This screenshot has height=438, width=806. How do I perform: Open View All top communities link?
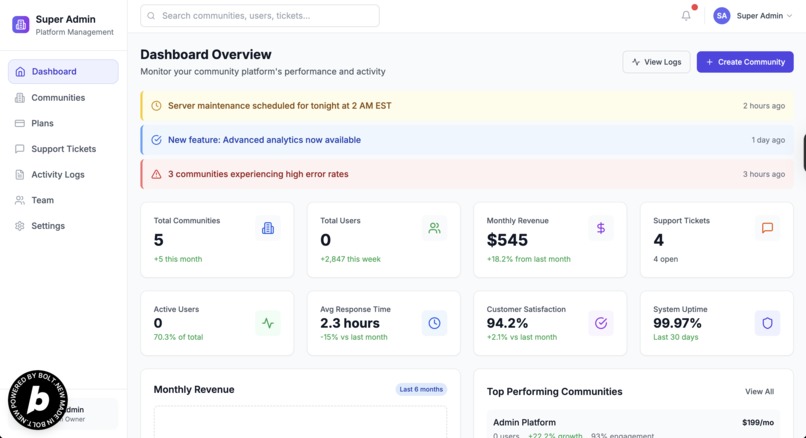click(x=759, y=392)
